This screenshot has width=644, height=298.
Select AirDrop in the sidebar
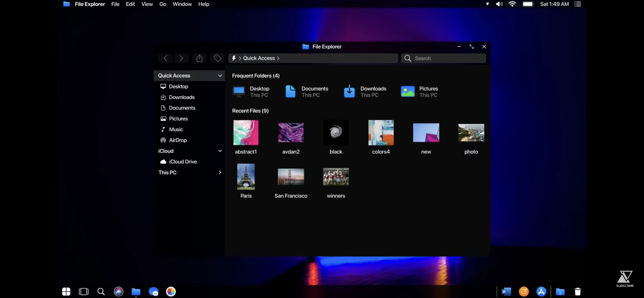tap(178, 140)
